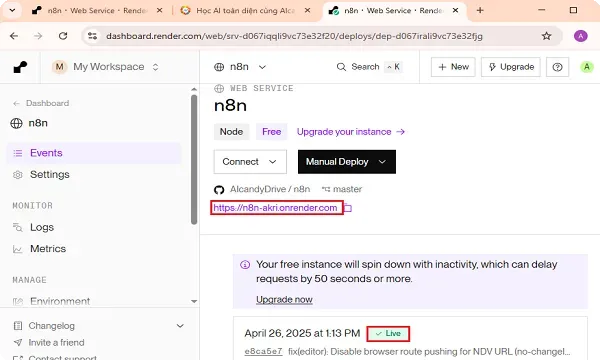Select the n8n service in the sidebar

29,123
